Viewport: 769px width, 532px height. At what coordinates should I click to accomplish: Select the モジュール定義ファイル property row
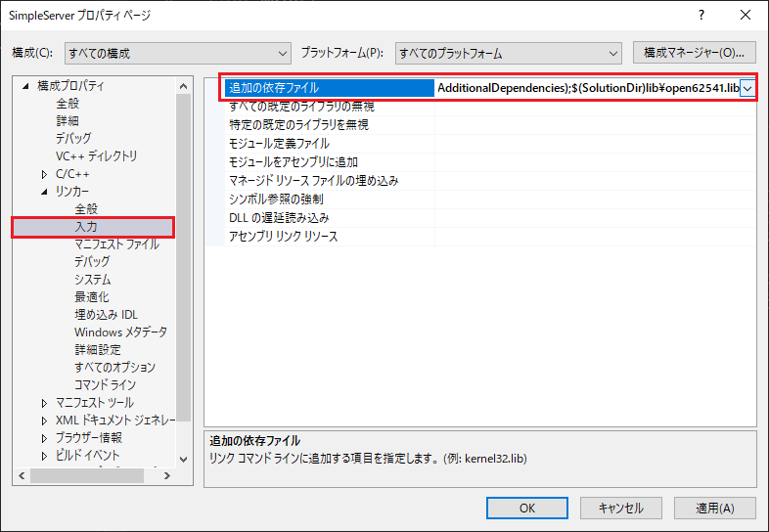[279, 144]
